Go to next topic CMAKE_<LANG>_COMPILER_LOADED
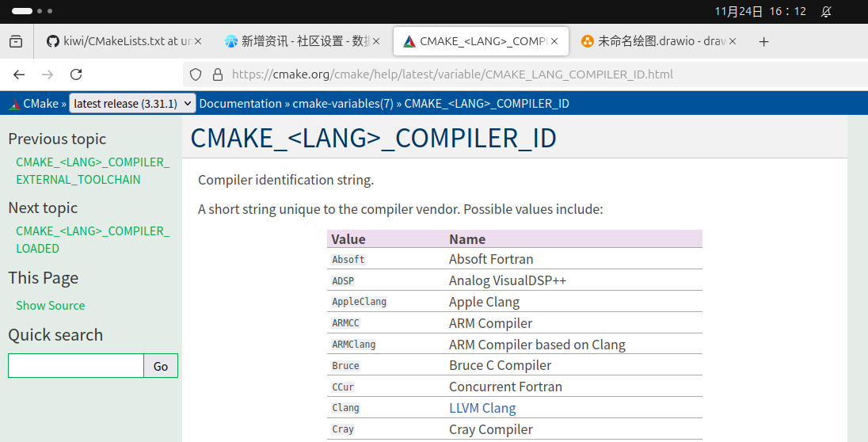This screenshot has height=442, width=868. 93,239
